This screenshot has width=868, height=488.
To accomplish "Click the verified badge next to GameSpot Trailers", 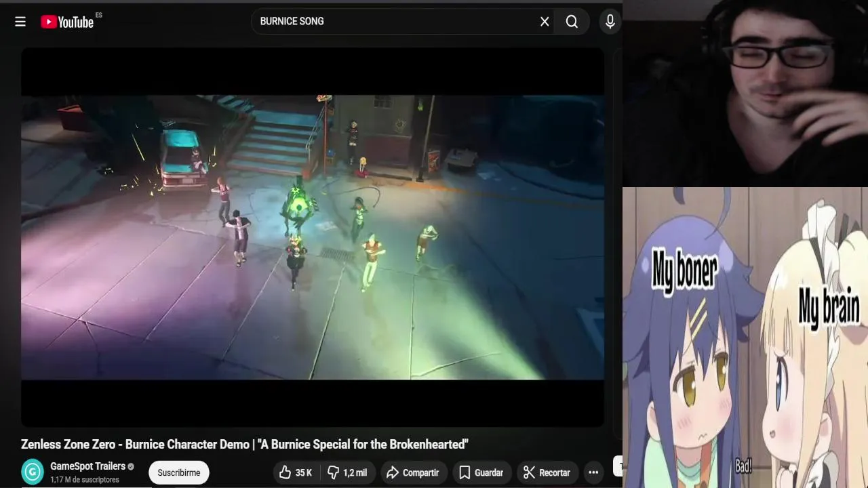I will pyautogui.click(x=131, y=466).
